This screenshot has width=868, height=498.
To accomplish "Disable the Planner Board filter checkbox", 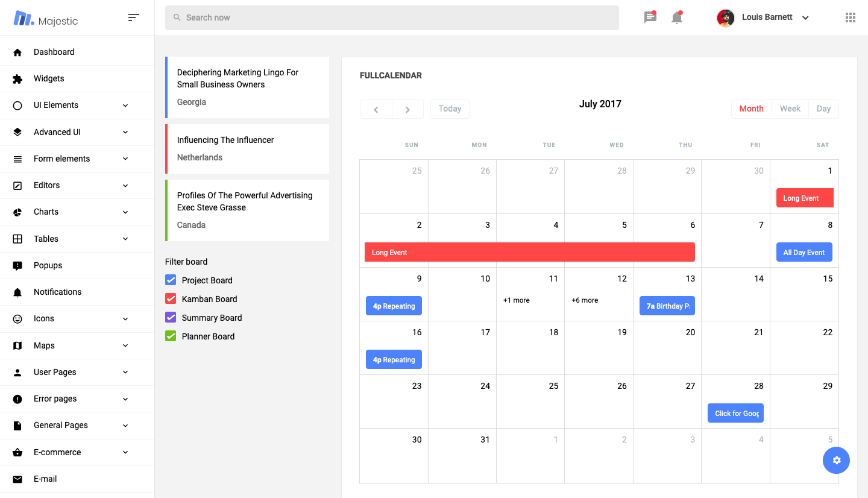I will pos(171,336).
